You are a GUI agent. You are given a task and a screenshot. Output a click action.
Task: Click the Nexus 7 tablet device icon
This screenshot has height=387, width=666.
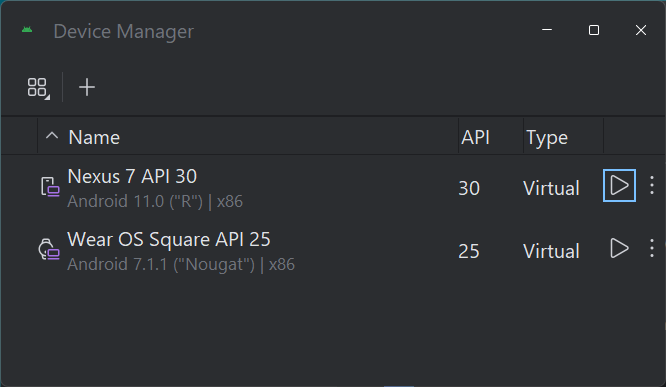(x=50, y=187)
